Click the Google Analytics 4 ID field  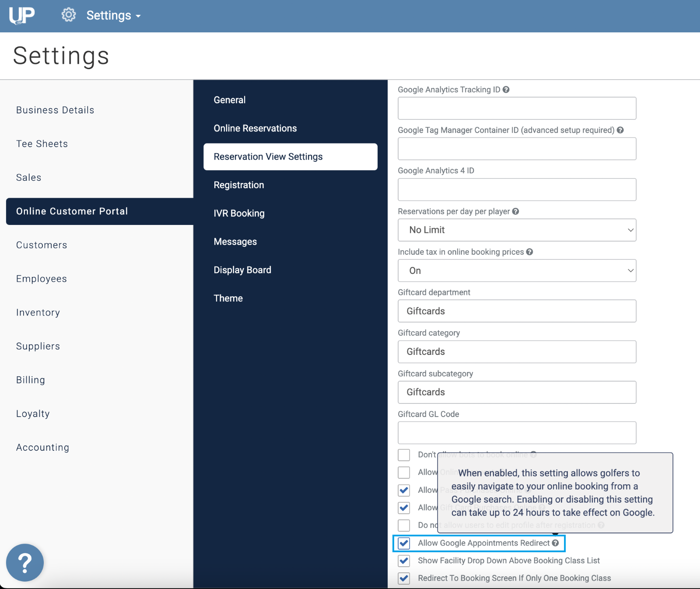(517, 189)
